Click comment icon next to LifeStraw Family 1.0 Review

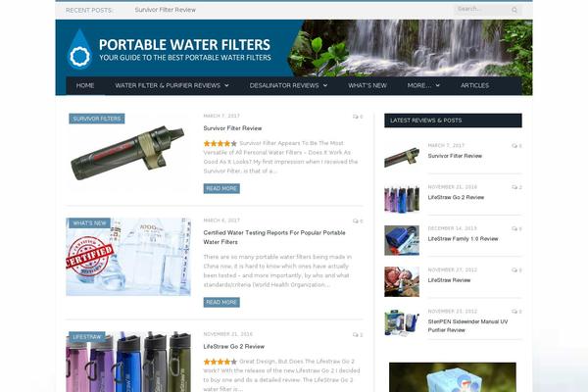pyautogui.click(x=516, y=228)
